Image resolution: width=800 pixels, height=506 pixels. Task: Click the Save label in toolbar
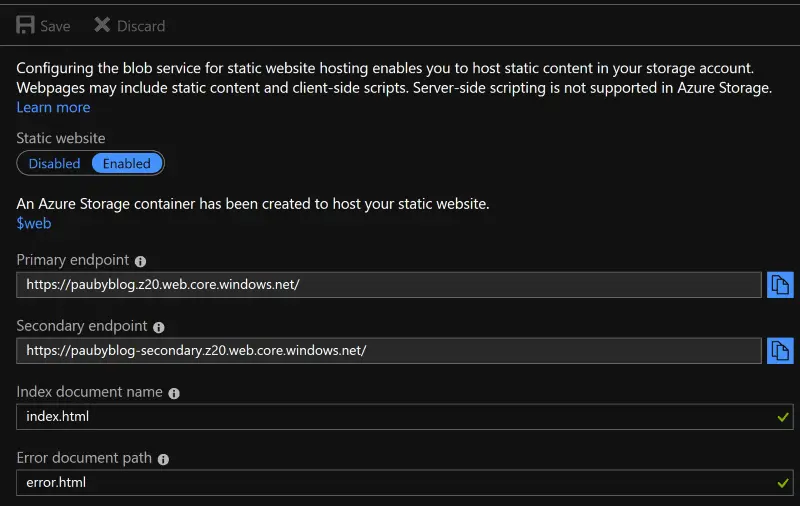pyautogui.click(x=55, y=26)
